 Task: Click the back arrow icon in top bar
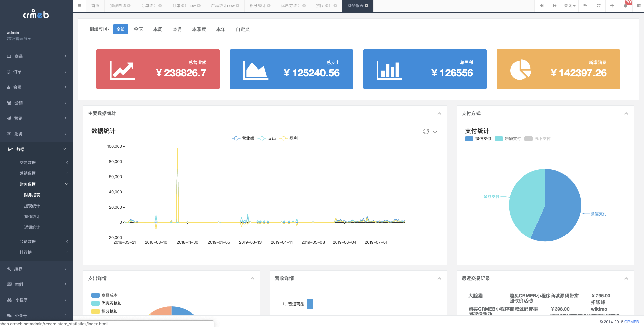coord(585,6)
